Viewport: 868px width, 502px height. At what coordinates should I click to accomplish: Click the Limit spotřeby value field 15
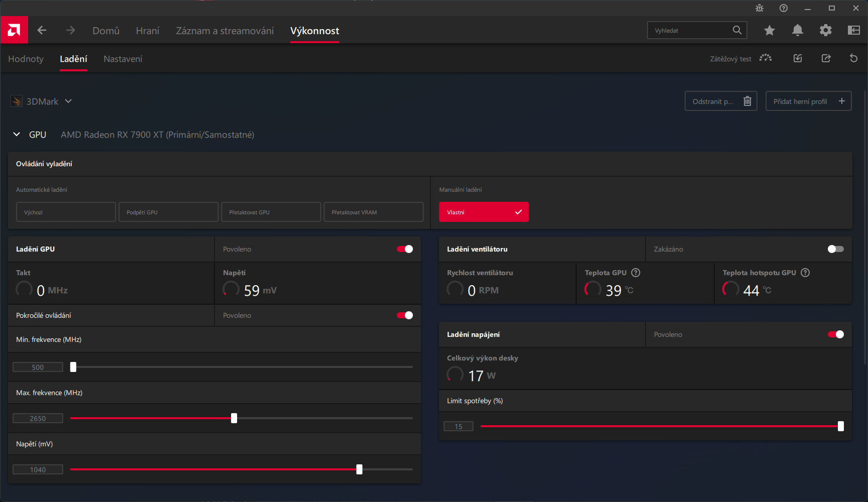coord(459,426)
